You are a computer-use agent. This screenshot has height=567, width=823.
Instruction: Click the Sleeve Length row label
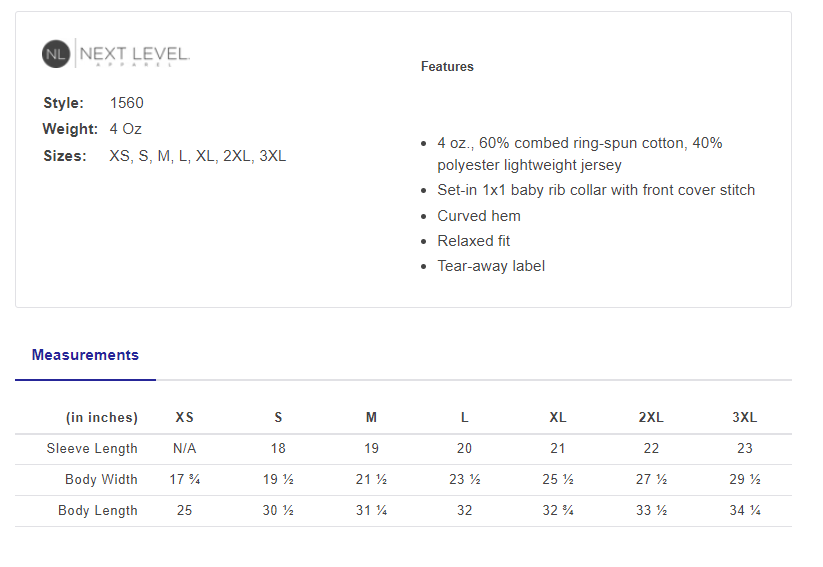(92, 449)
